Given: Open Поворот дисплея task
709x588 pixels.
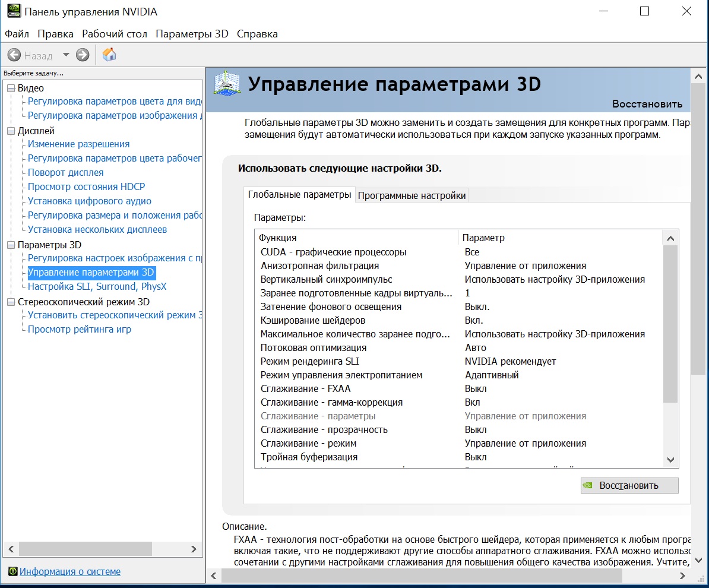Looking at the screenshot, I should (x=65, y=173).
